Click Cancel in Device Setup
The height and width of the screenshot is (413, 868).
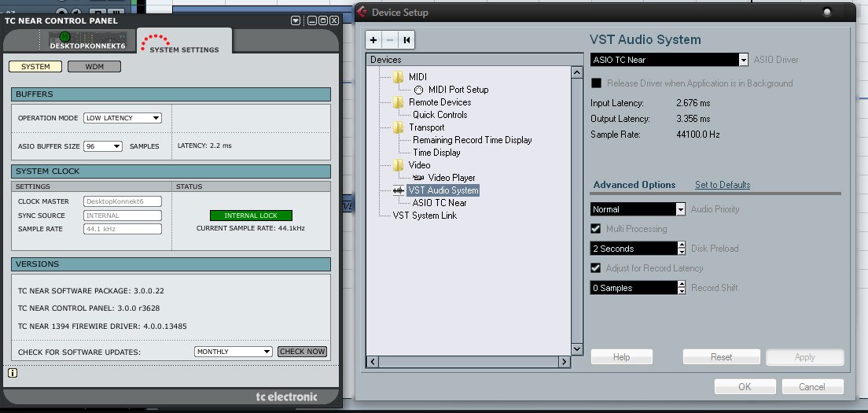click(811, 386)
